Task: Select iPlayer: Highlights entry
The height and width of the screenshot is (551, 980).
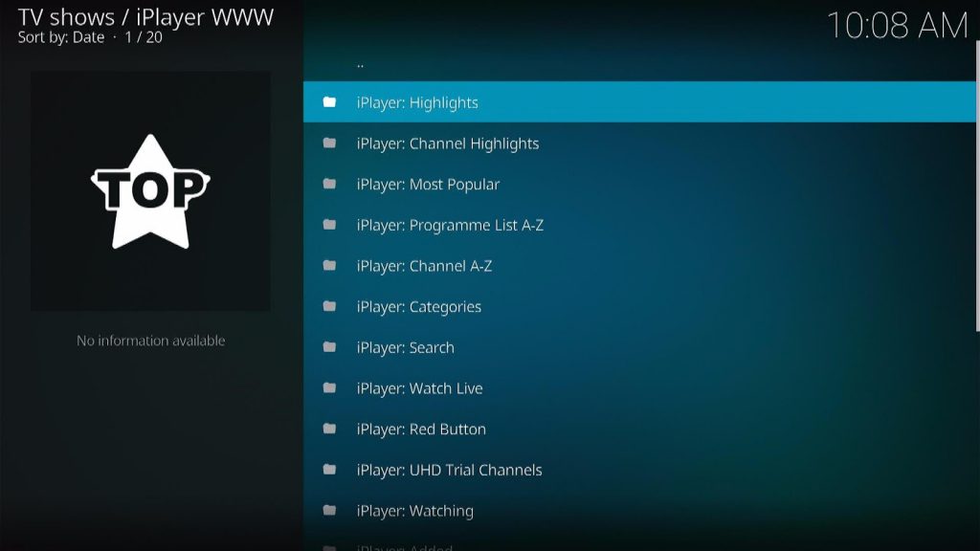Action: [639, 101]
